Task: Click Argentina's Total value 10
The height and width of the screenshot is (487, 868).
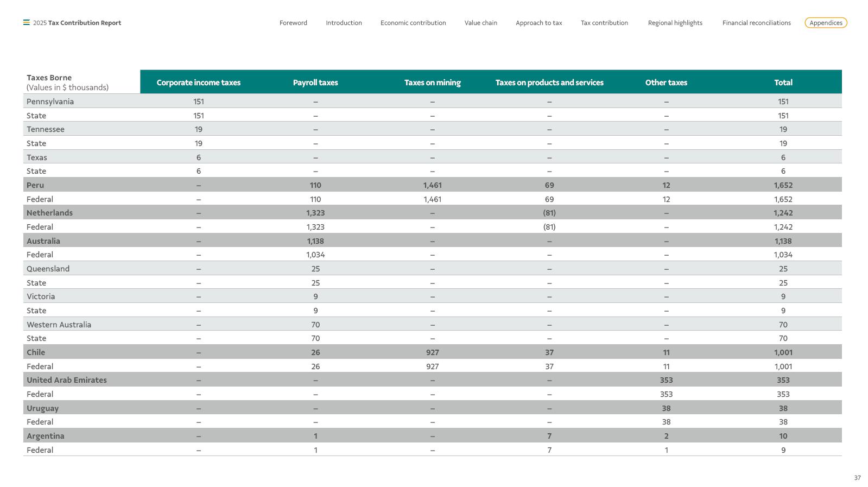Action: 783,436
